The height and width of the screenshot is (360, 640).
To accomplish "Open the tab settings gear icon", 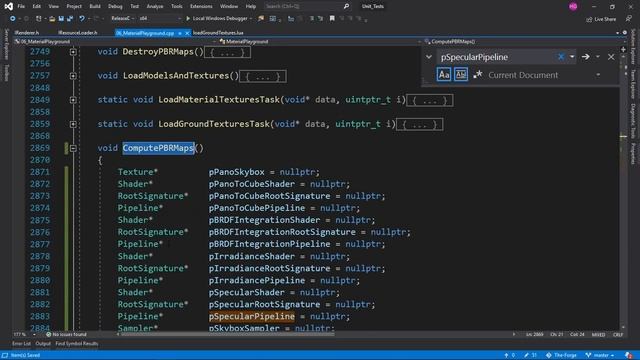I will [x=624, y=33].
